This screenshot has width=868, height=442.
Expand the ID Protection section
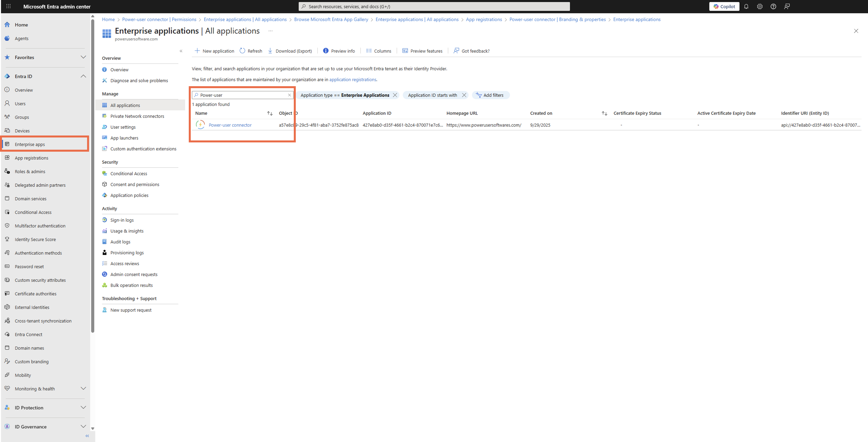83,408
